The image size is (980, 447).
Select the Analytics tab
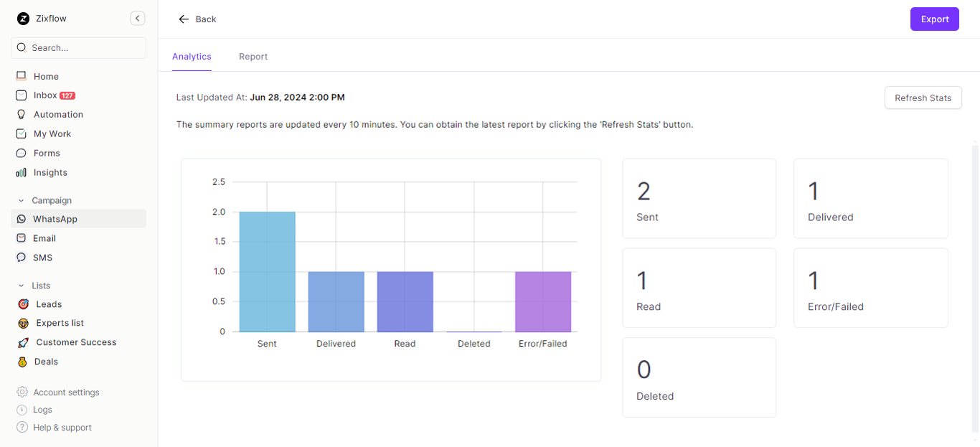(x=191, y=56)
